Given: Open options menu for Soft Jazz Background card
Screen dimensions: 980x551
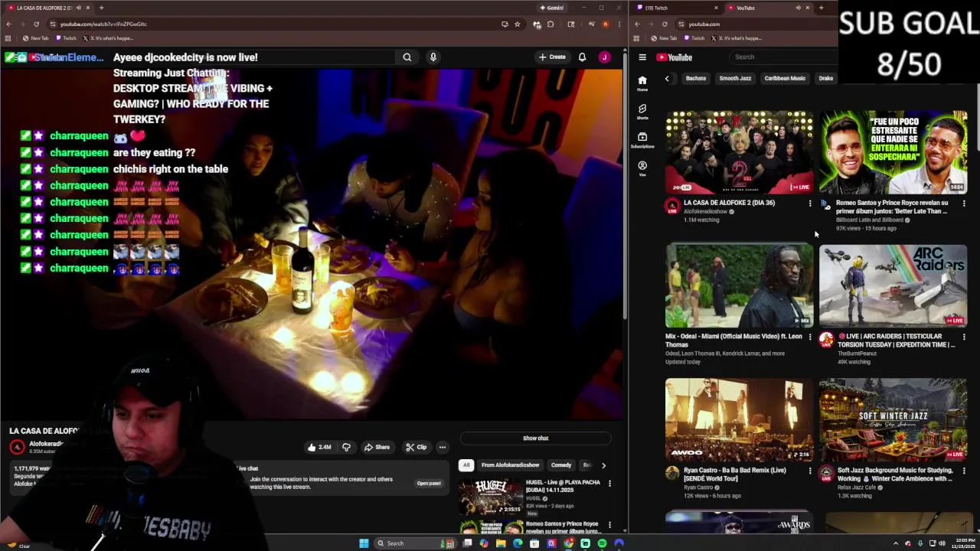Looking at the screenshot, I should tap(964, 471).
